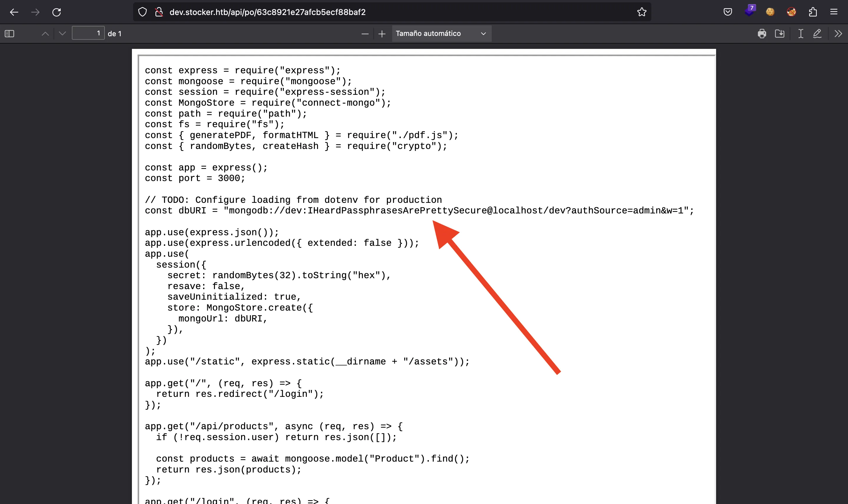Activate the text annotation tool

click(801, 34)
